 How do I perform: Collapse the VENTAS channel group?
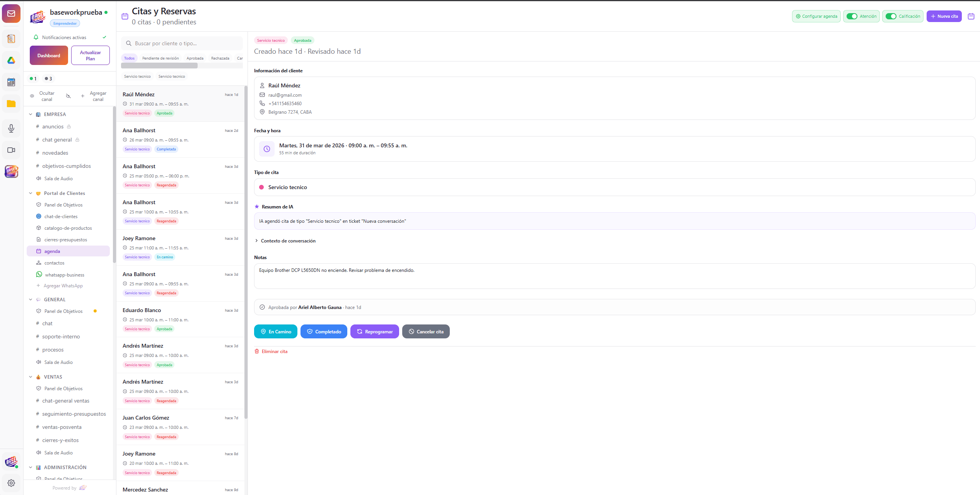coord(31,377)
